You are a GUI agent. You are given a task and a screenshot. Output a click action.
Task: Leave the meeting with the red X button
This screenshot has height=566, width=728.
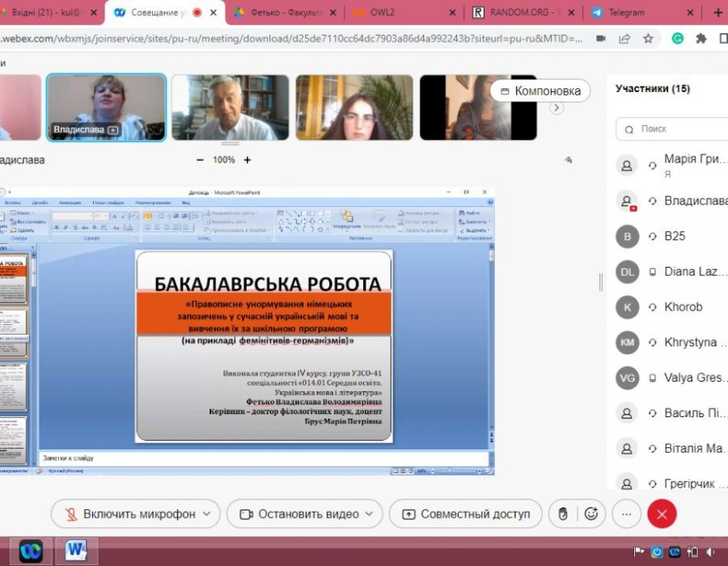662,513
